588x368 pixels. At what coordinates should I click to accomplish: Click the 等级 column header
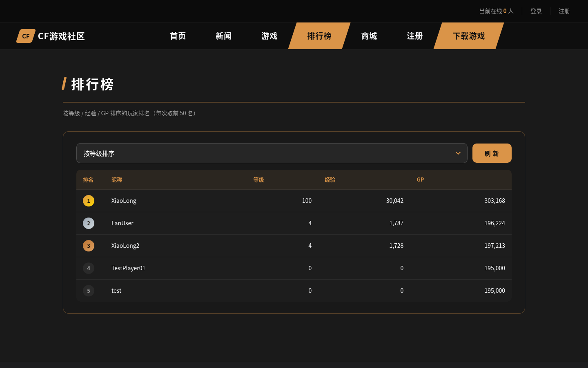pos(258,180)
